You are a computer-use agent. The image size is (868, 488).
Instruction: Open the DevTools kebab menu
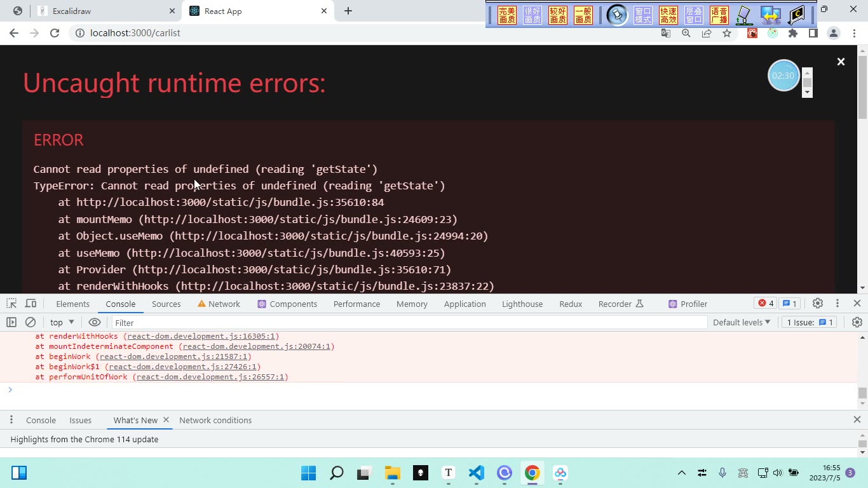click(x=837, y=304)
